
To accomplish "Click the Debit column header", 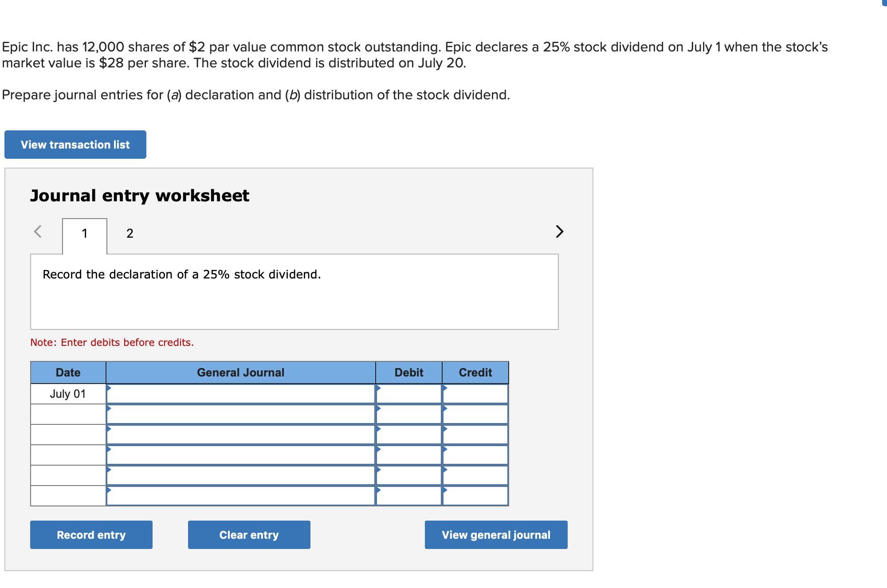I will click(408, 372).
